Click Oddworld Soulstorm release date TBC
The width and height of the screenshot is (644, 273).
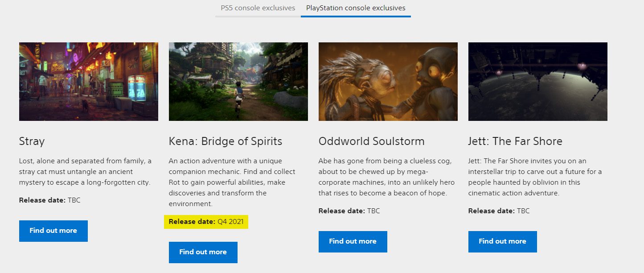(349, 211)
